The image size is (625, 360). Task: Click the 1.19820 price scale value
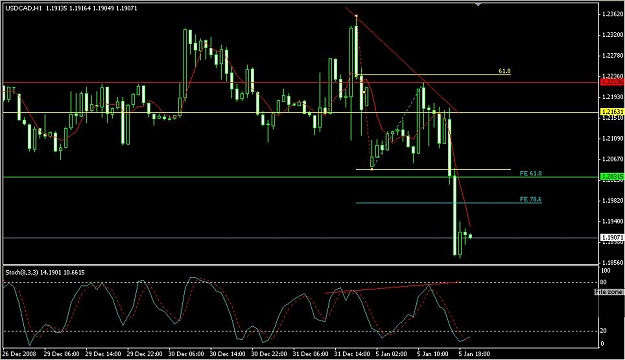click(x=612, y=201)
